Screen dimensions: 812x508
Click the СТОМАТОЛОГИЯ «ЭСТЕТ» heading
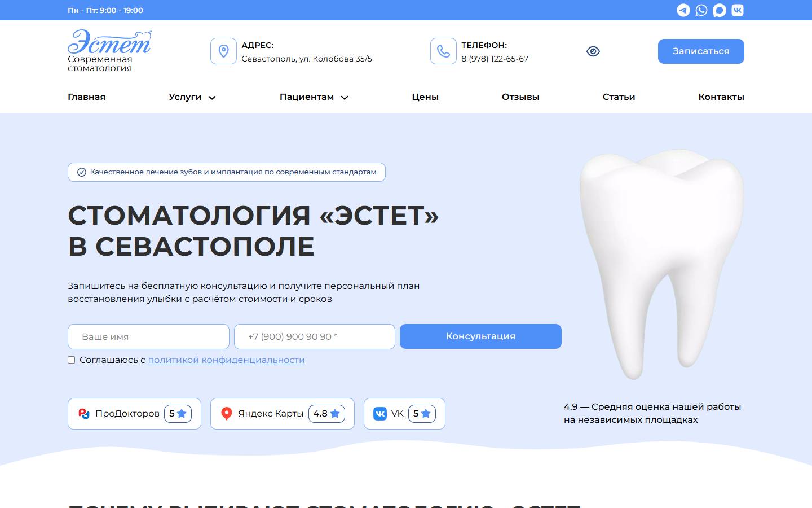tap(253, 231)
